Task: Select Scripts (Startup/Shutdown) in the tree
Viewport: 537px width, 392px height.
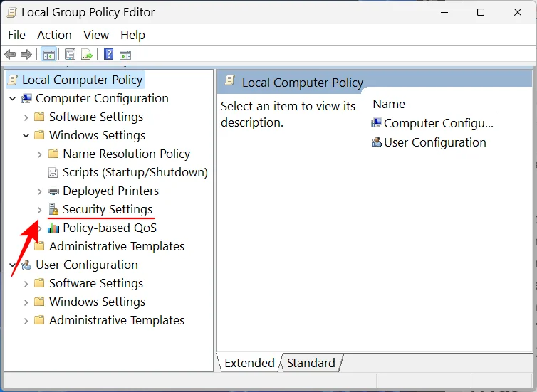Action: tap(135, 172)
